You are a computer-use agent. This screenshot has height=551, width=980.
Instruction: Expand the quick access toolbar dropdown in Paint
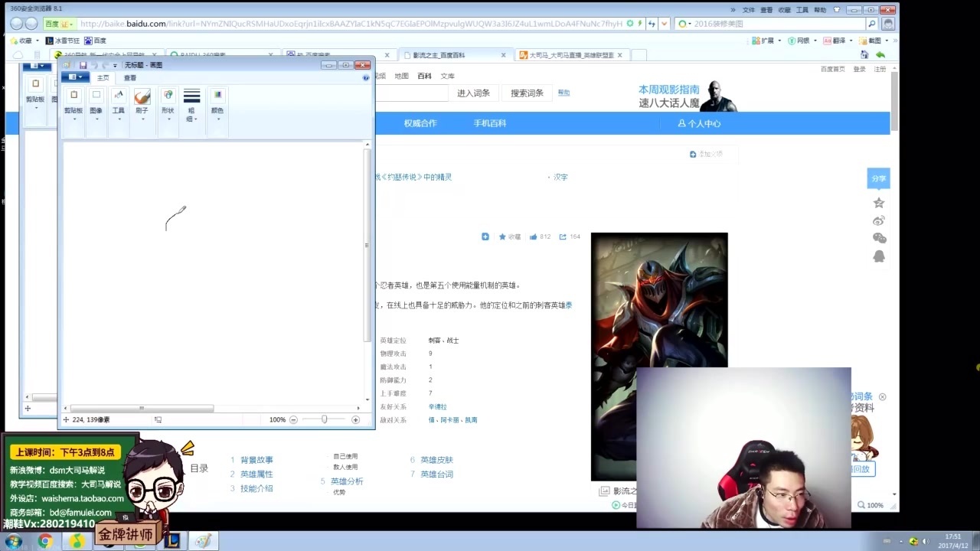115,65
